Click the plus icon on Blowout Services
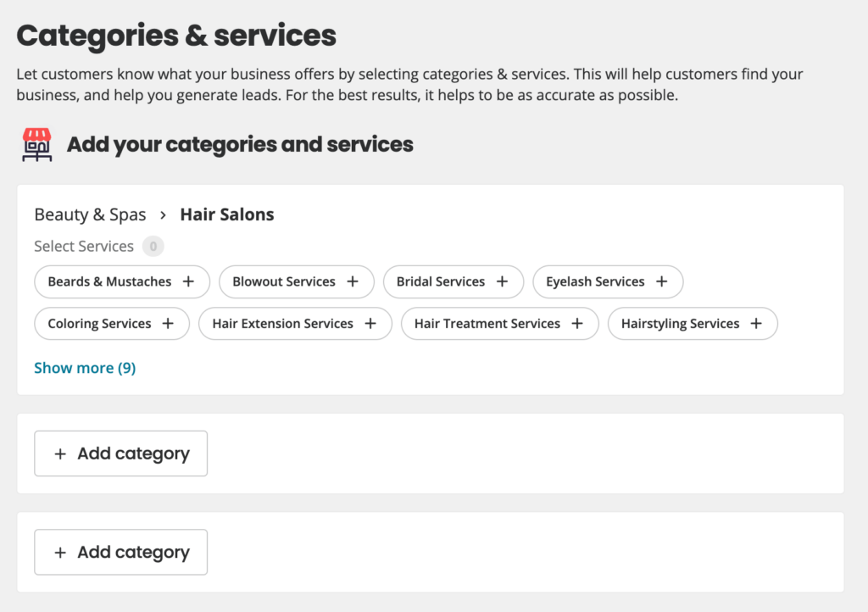Viewport: 868px width, 612px height. click(353, 281)
